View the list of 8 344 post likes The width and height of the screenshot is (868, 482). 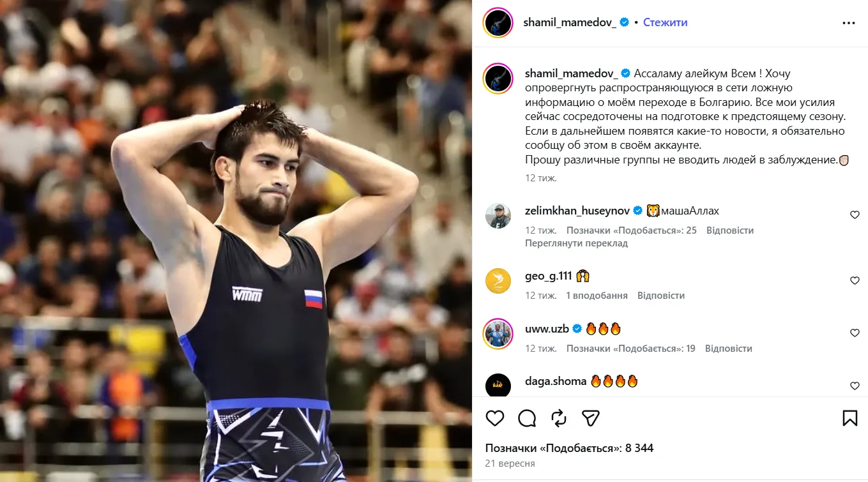570,448
